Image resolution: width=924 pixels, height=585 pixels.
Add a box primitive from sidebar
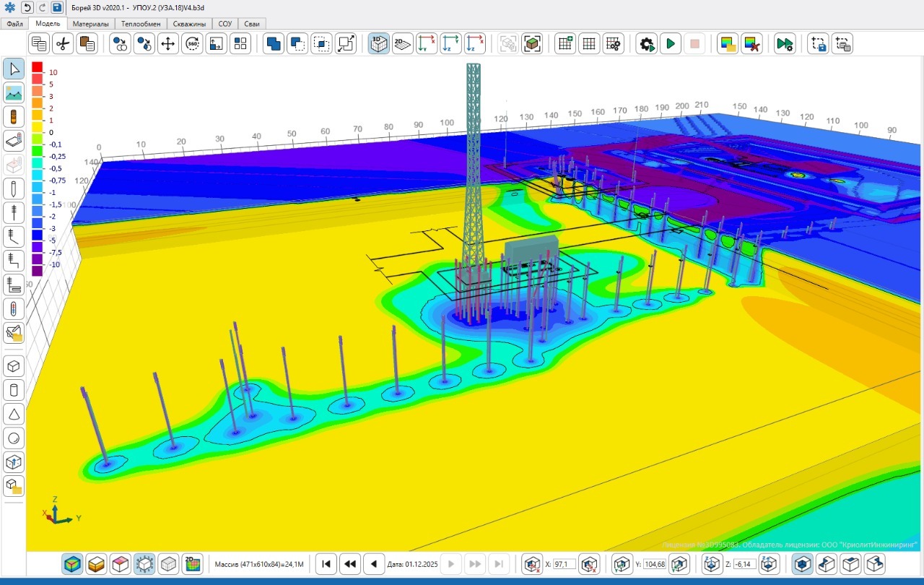pyautogui.click(x=14, y=366)
